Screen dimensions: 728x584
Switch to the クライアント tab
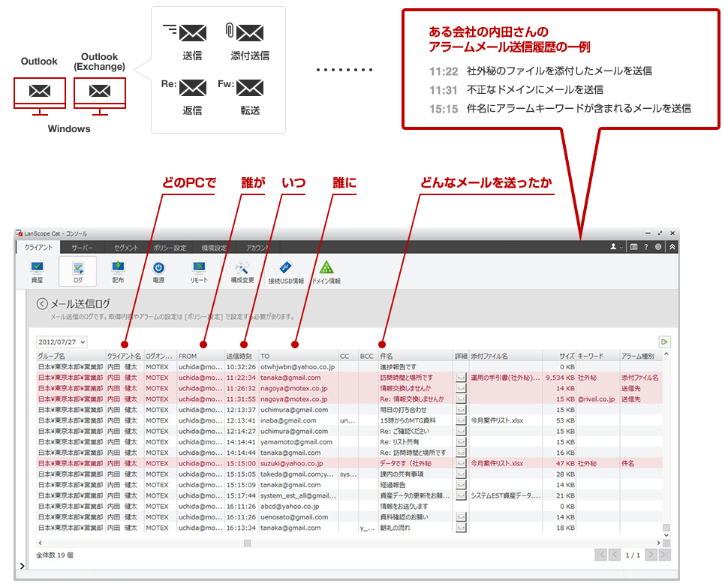[x=38, y=248]
